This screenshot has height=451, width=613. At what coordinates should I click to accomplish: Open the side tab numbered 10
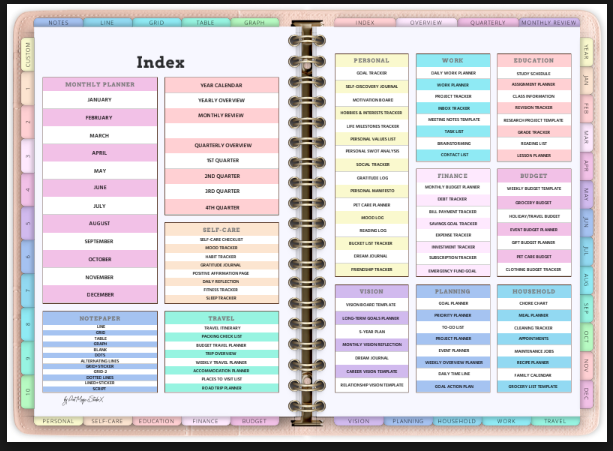point(28,392)
